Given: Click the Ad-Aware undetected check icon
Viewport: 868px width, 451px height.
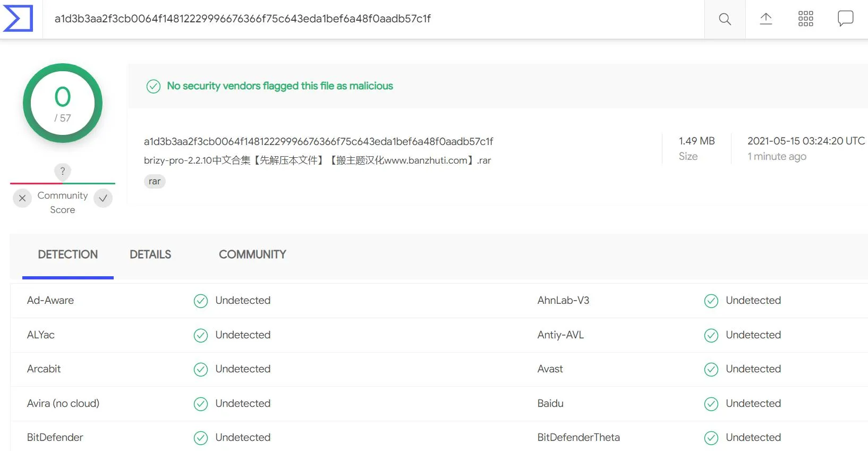Looking at the screenshot, I should [201, 301].
